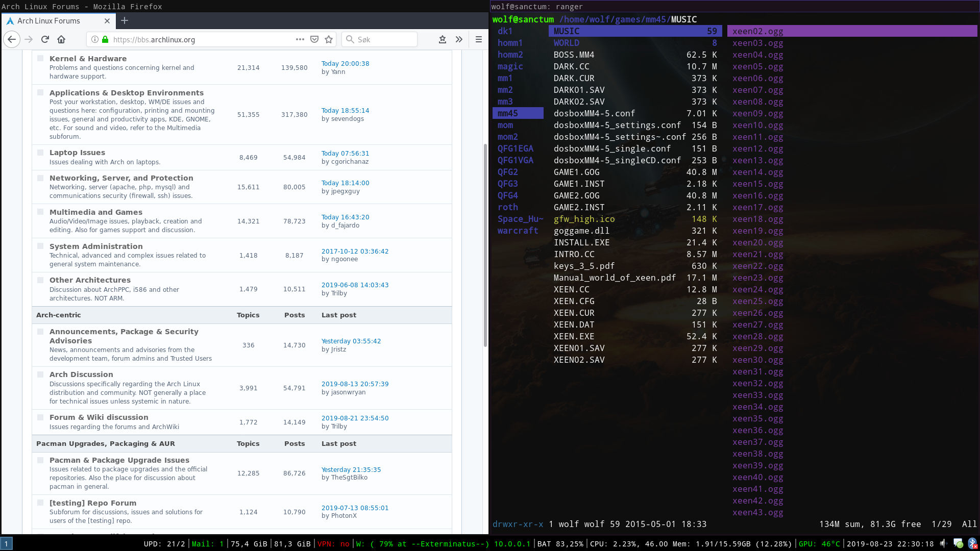
Task: Open last post Yesterday 03:55:42
Action: point(351,341)
